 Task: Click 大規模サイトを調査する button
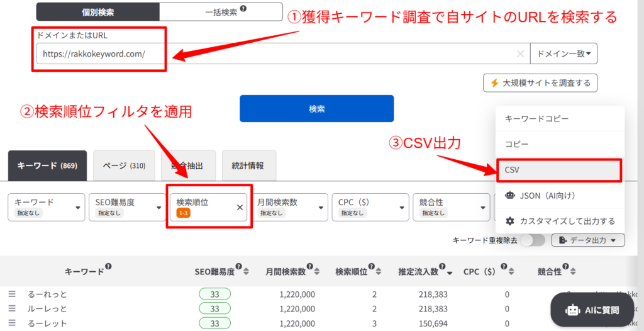click(540, 83)
